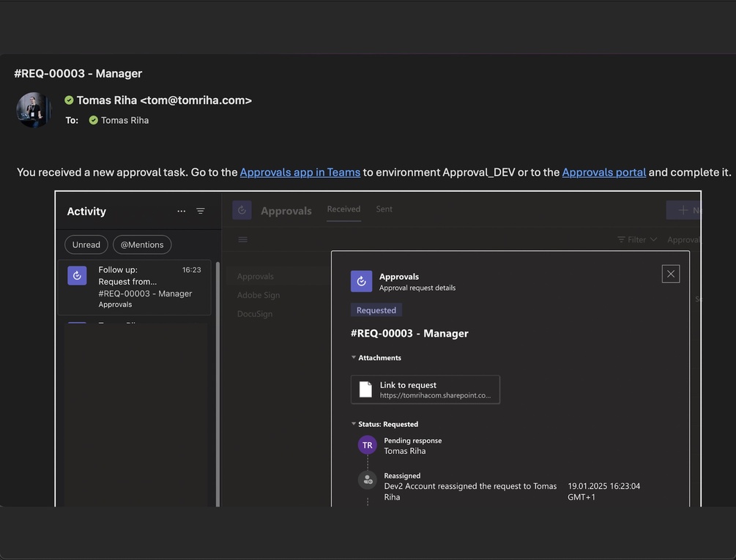Switch to the Received tab
The height and width of the screenshot is (560, 736).
(343, 209)
